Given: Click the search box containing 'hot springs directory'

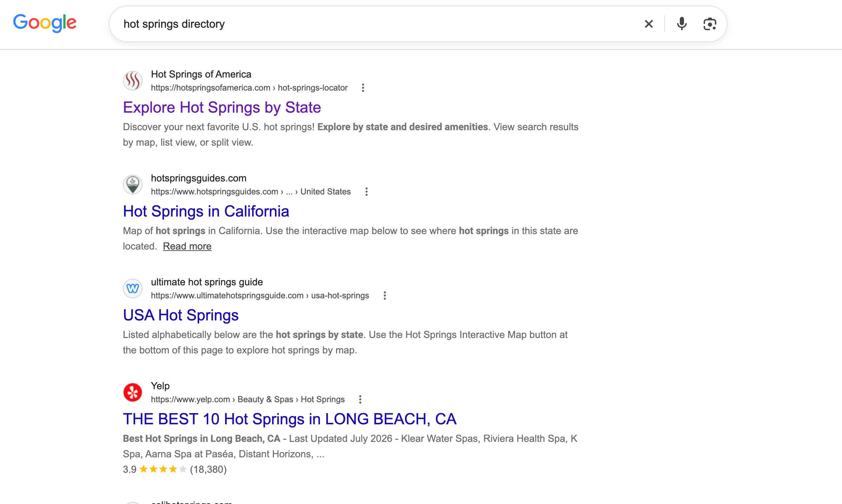Looking at the screenshot, I should 418,24.
